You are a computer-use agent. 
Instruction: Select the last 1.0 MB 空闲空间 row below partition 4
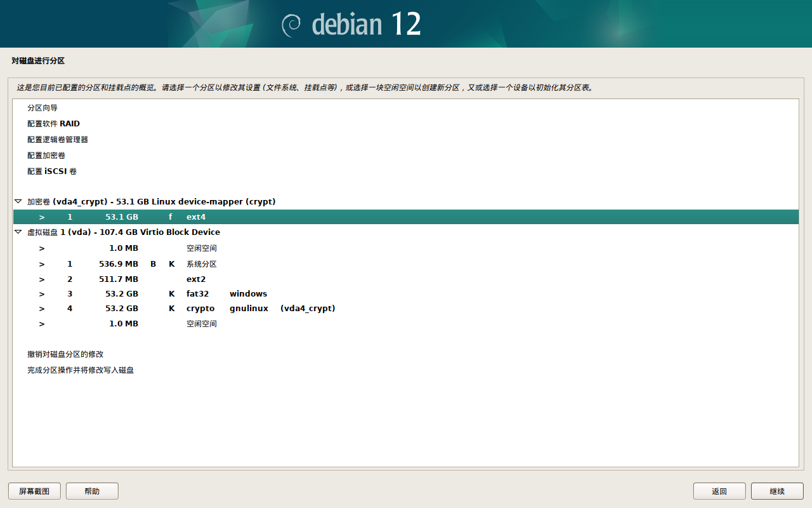click(405, 324)
